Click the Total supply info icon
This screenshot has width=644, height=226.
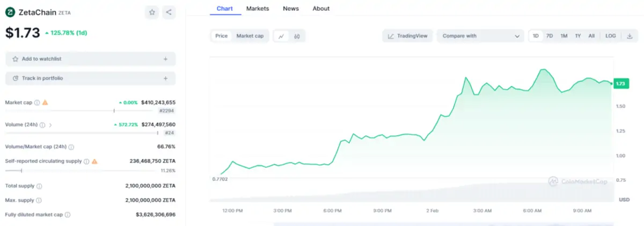point(39,186)
